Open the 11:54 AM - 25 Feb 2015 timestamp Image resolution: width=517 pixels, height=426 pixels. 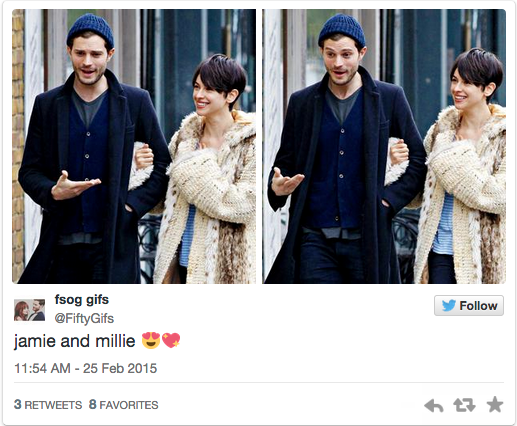click(x=85, y=368)
